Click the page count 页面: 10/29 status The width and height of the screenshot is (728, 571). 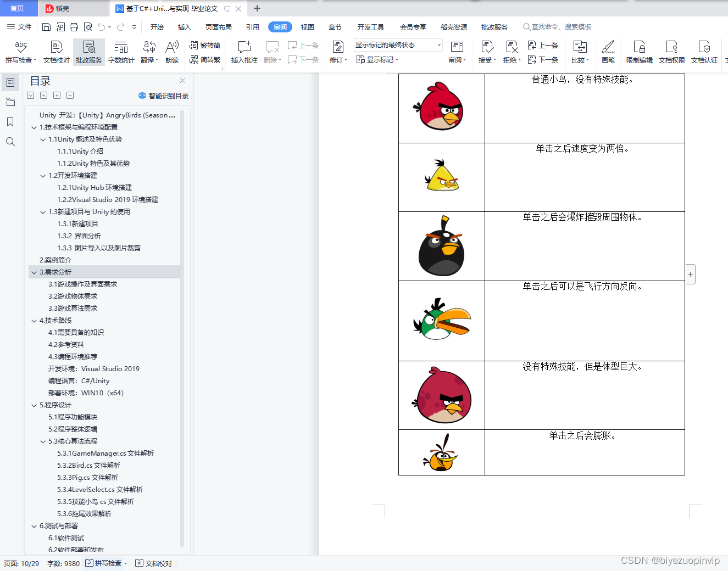click(21, 564)
